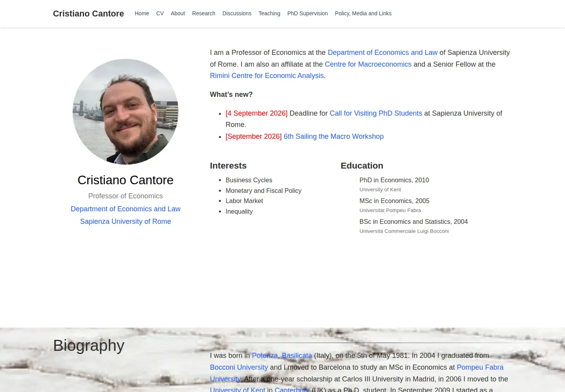Go to the About section
This screenshot has width=565, height=392.
178,13
